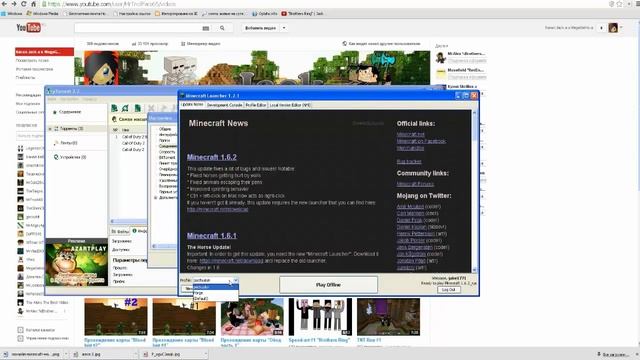
Task: Open the Local Version Editor (NYI) tab
Action: pos(290,105)
